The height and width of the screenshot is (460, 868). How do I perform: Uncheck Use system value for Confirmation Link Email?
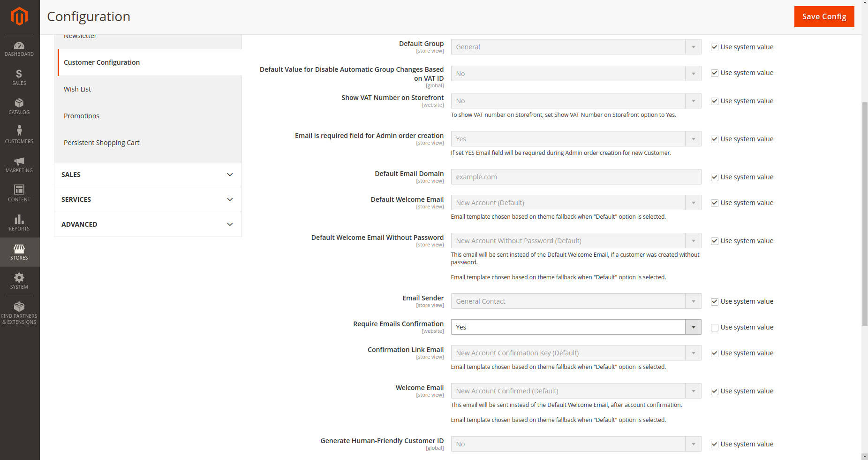point(715,353)
